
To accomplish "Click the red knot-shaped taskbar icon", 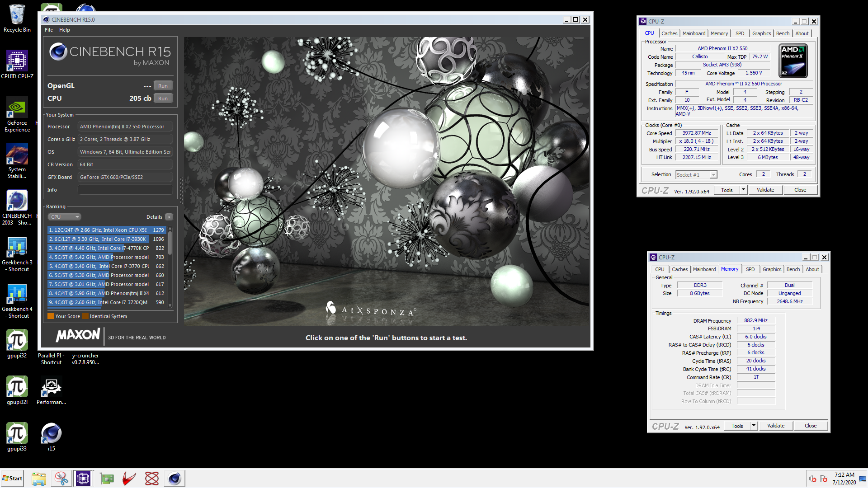I will click(152, 478).
